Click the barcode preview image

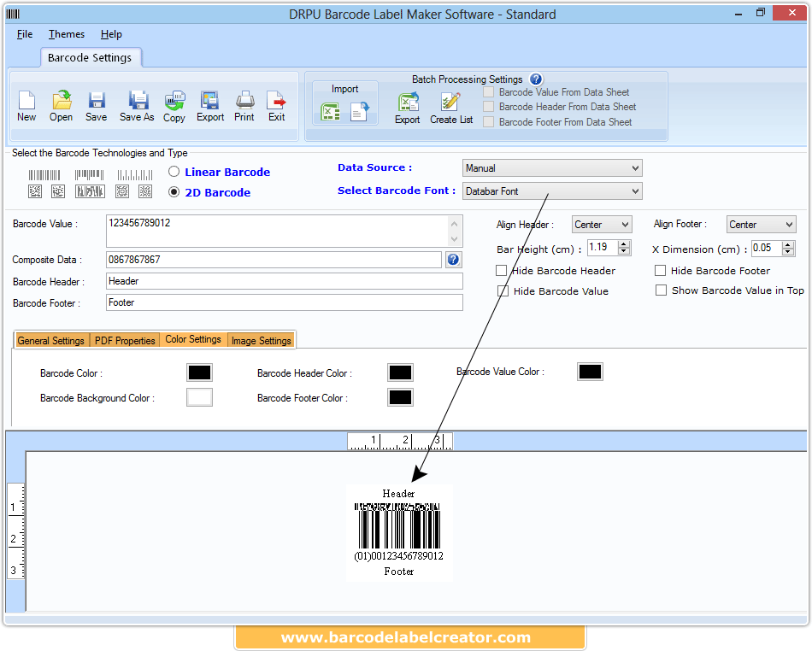[x=399, y=533]
